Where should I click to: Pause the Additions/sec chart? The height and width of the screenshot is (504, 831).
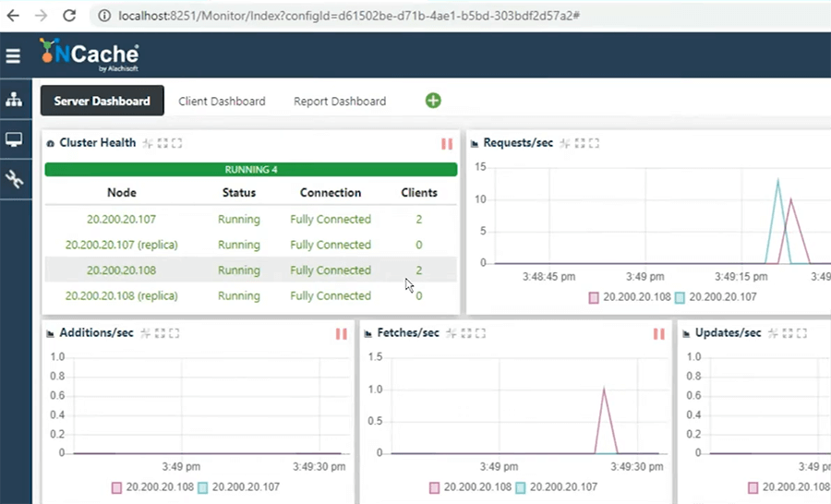342,333
